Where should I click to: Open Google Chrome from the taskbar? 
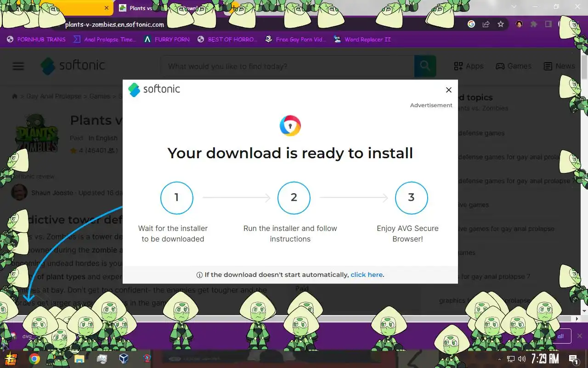34,359
